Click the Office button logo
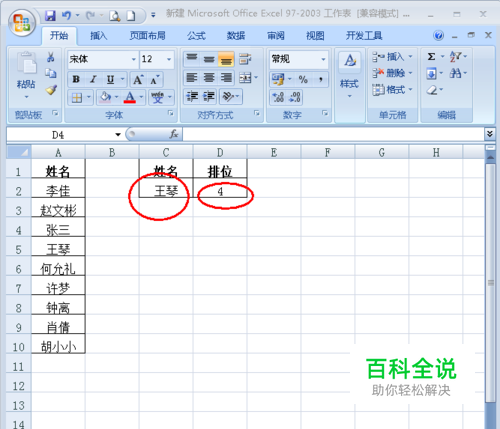Image resolution: width=500 pixels, height=429 pixels. coord(22,23)
